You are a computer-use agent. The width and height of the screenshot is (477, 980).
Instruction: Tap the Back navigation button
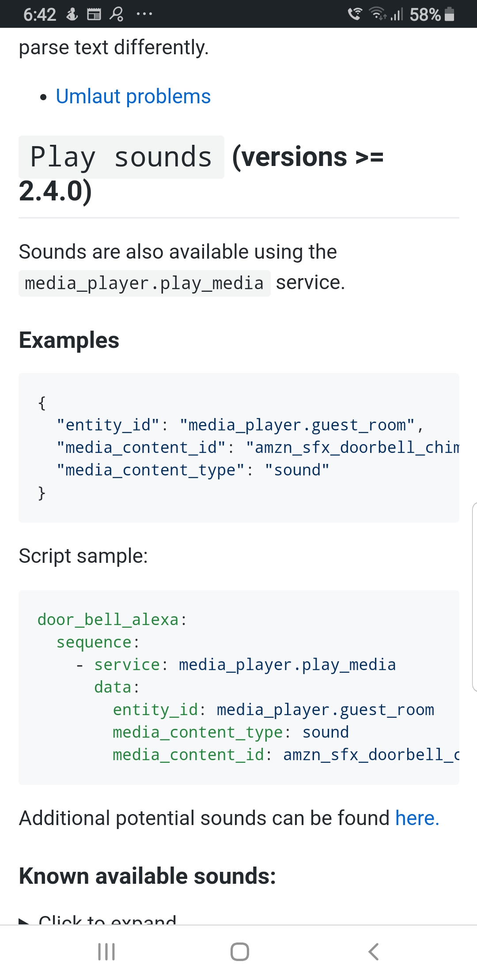(373, 952)
